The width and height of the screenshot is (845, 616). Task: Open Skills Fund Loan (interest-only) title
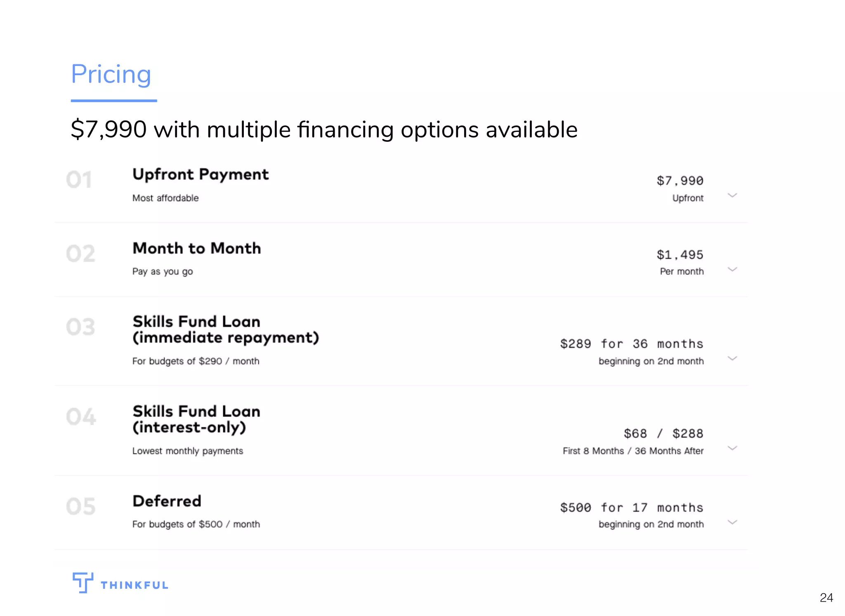[x=196, y=419]
